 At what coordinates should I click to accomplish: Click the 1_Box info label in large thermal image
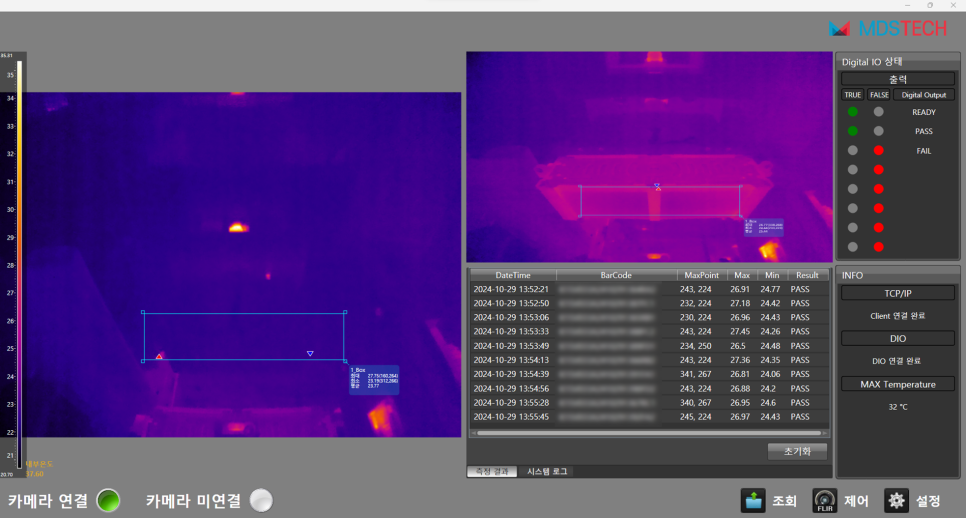[374, 379]
